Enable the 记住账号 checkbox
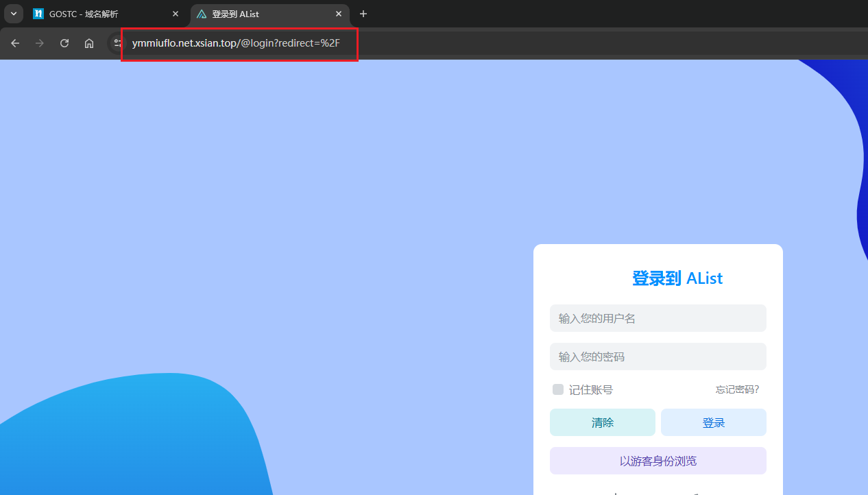 click(x=558, y=389)
